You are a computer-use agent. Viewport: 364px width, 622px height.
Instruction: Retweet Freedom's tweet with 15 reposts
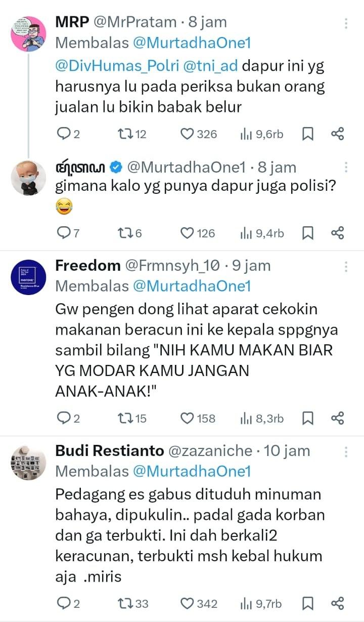coord(123,419)
